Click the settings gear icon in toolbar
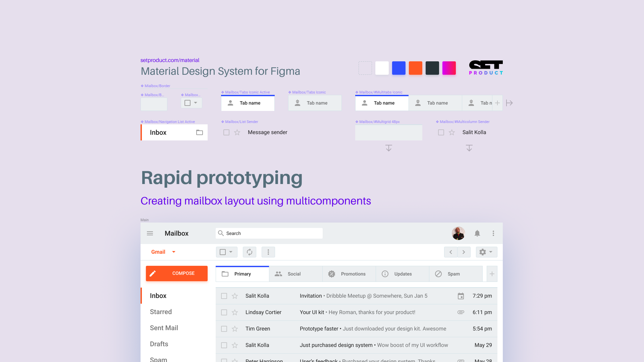This screenshot has height=362, width=644. pos(483,252)
